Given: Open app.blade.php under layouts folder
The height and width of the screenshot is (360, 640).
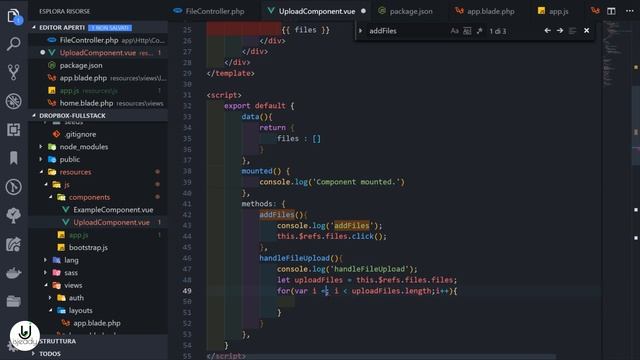Looking at the screenshot, I should tap(98, 323).
